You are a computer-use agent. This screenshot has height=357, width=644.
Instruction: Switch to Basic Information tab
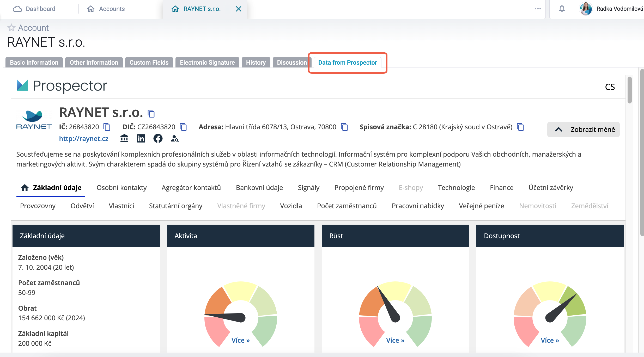[x=34, y=63]
